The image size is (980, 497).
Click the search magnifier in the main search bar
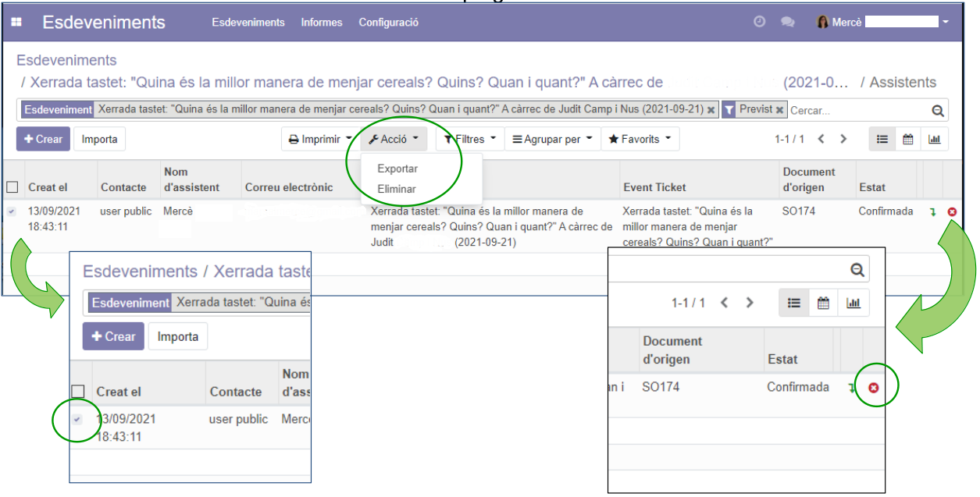coord(938,111)
